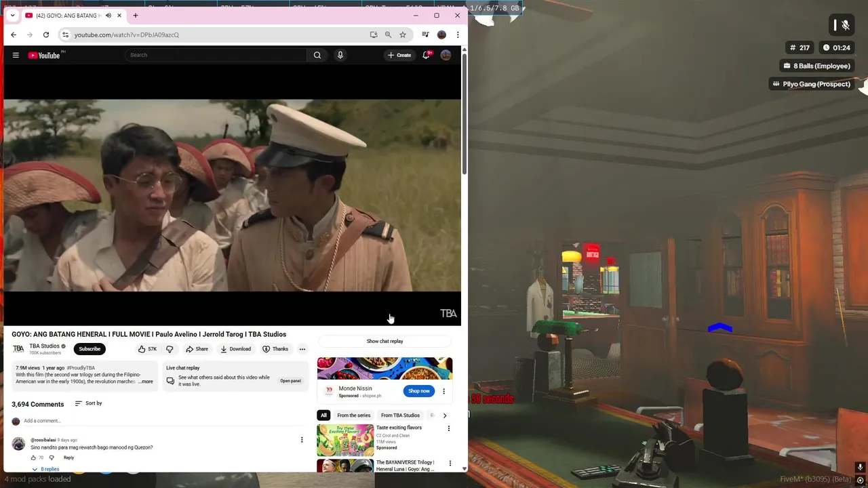Close the GOYO YouTube tab
Viewport: 868px width, 488px height.
pyautogui.click(x=120, y=16)
